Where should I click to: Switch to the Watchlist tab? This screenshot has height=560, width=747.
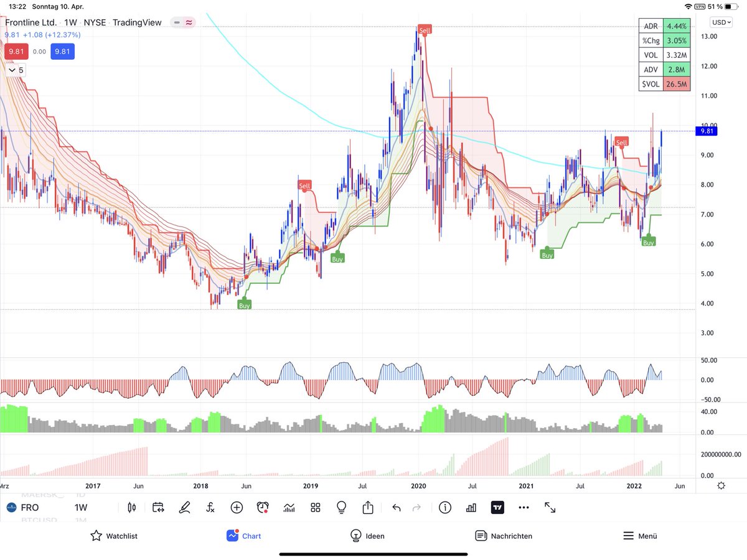114,536
